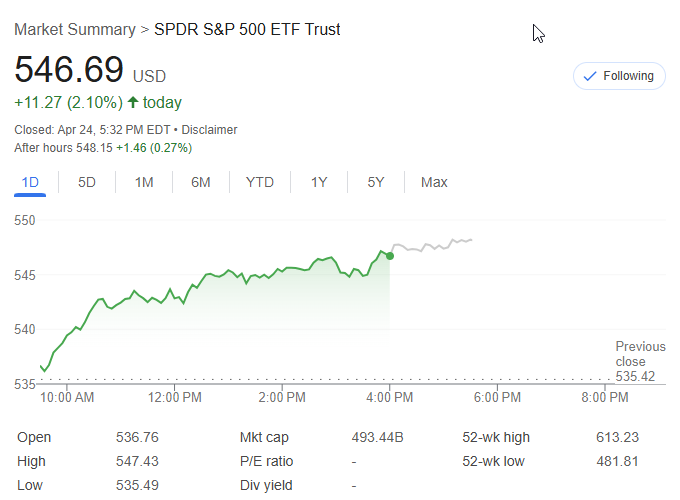Screen dimensions: 680x500
Task: Select the 1D time range tab
Action: click(30, 182)
